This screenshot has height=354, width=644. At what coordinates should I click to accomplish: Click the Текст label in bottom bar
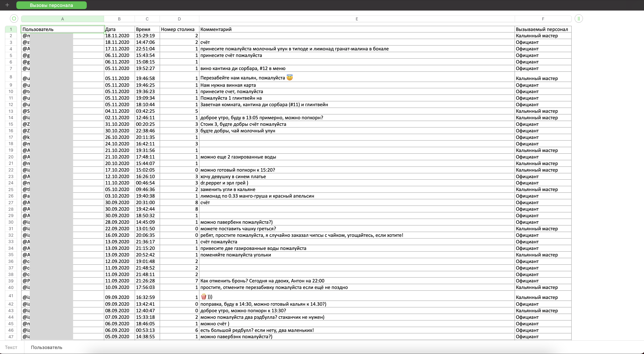point(11,347)
